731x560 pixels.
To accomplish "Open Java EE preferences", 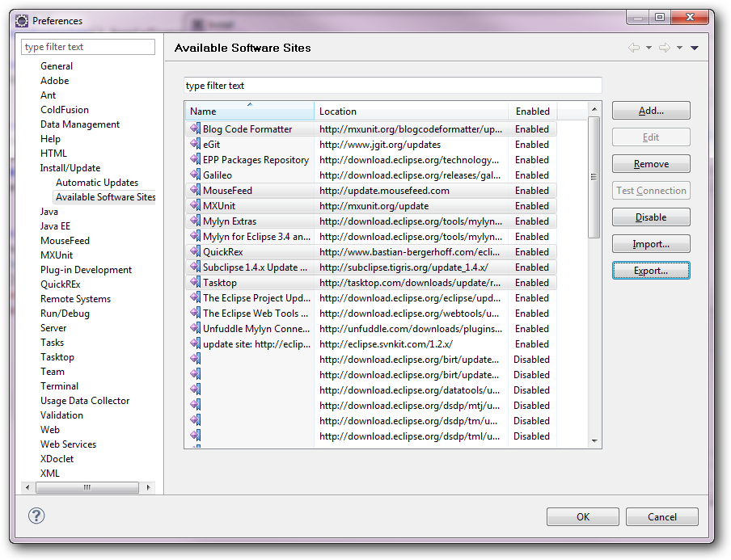I will coord(55,226).
